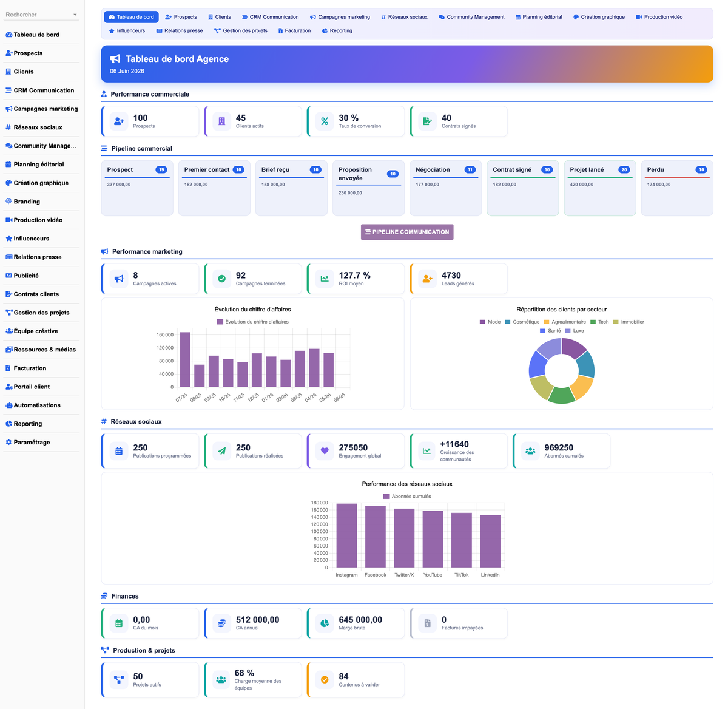Open the Négociation pipeline stage card

pos(446,188)
